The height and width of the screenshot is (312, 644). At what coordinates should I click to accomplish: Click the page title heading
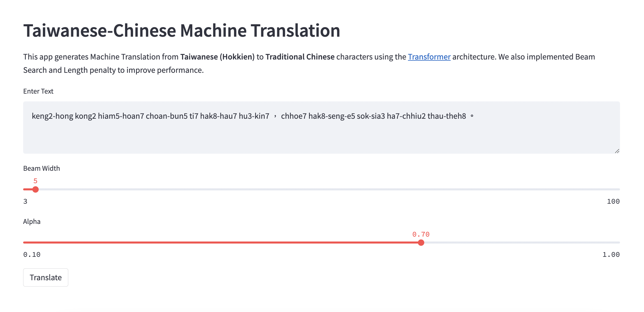click(x=182, y=30)
